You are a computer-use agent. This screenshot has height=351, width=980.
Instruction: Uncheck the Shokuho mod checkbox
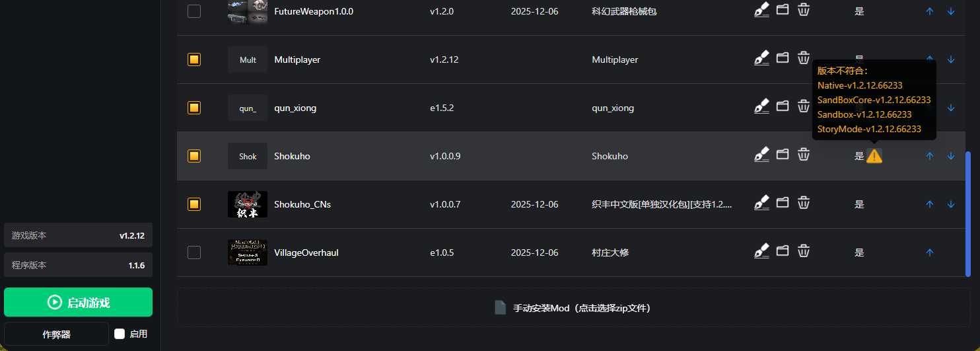pyautogui.click(x=194, y=156)
